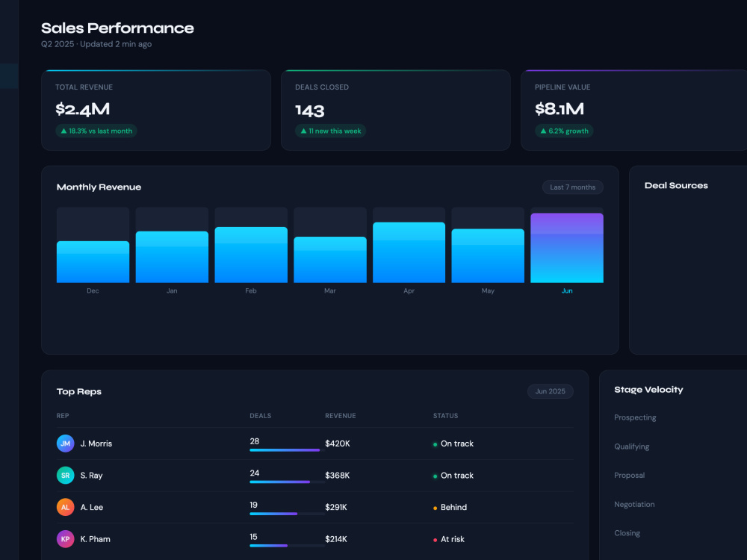The height and width of the screenshot is (560, 747).
Task: Click K. Pham deals progress bar
Action: click(288, 546)
